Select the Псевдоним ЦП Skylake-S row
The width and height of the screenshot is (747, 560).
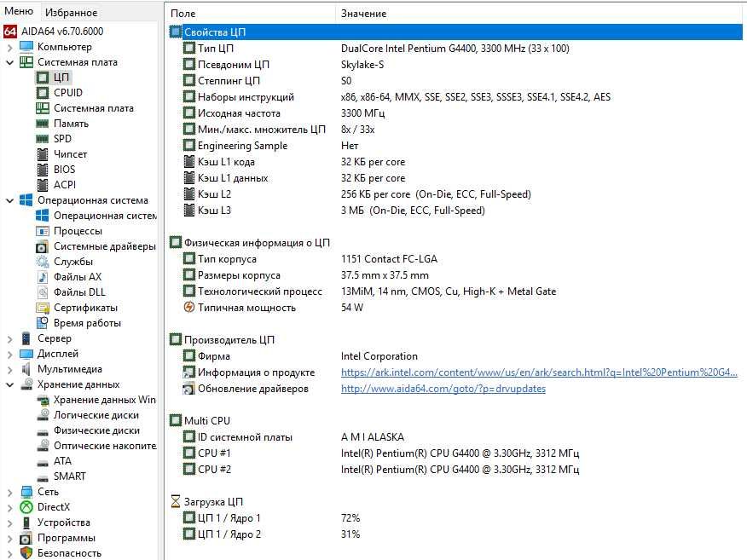(x=455, y=64)
